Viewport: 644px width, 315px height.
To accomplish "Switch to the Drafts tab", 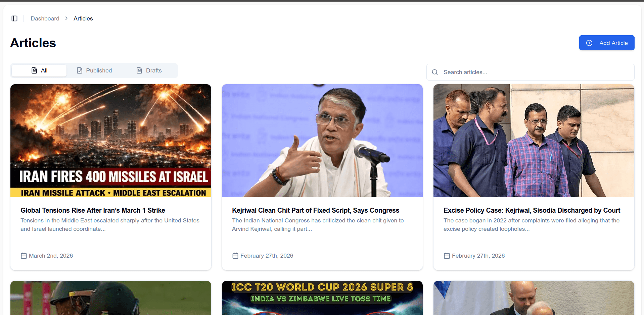I will point(149,70).
